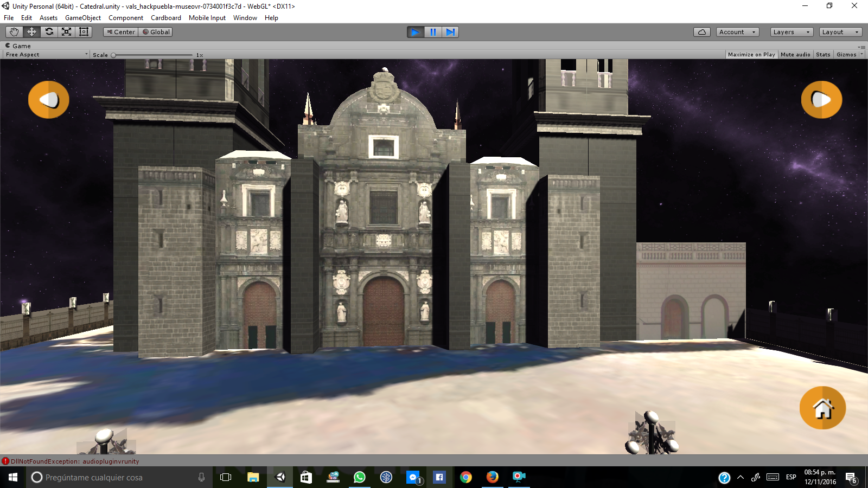The width and height of the screenshot is (868, 488).
Task: Open the Help menu
Action: coord(271,18)
